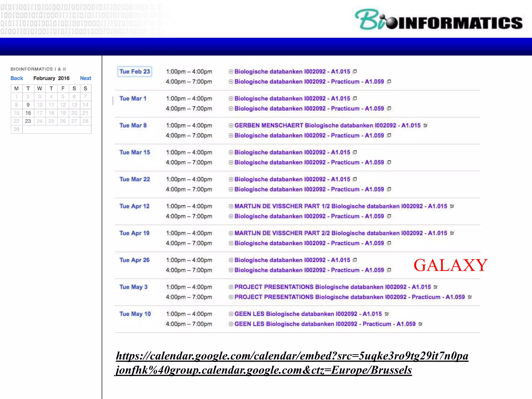The image size is (532, 399).
Task: Click copy icon after Mar 15 A1.015 event
Action: click(x=355, y=152)
